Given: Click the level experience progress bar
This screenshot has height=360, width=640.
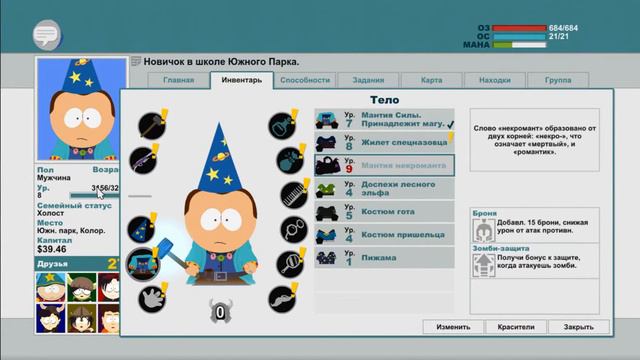Looking at the screenshot, I should [x=95, y=196].
